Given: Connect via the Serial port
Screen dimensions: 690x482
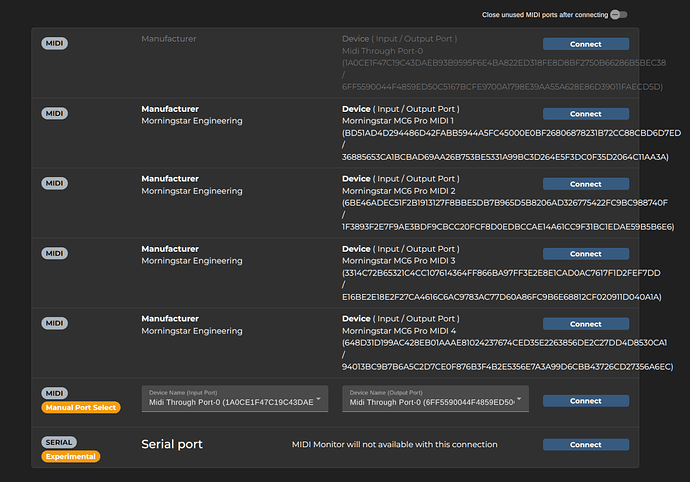Looking at the screenshot, I should [585, 445].
